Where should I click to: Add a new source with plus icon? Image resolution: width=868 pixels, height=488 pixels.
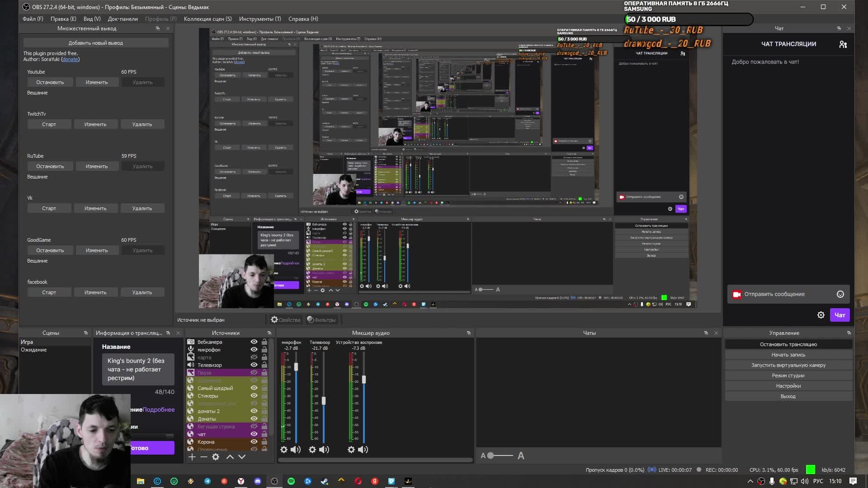192,457
